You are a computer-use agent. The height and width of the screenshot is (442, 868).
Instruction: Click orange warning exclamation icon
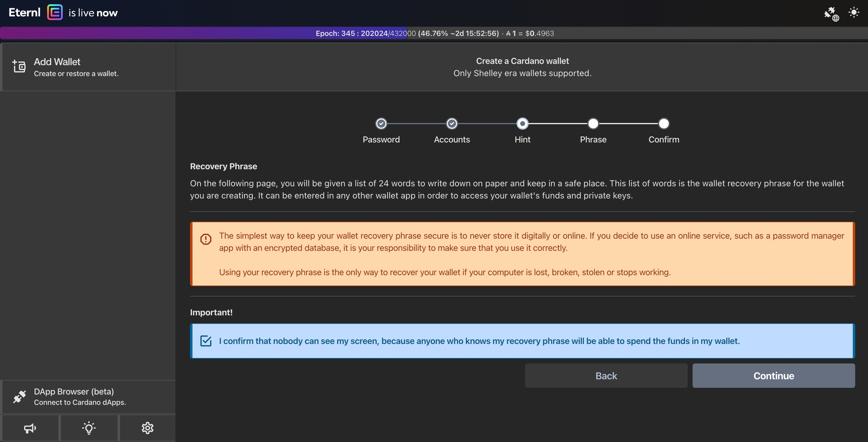coord(206,239)
